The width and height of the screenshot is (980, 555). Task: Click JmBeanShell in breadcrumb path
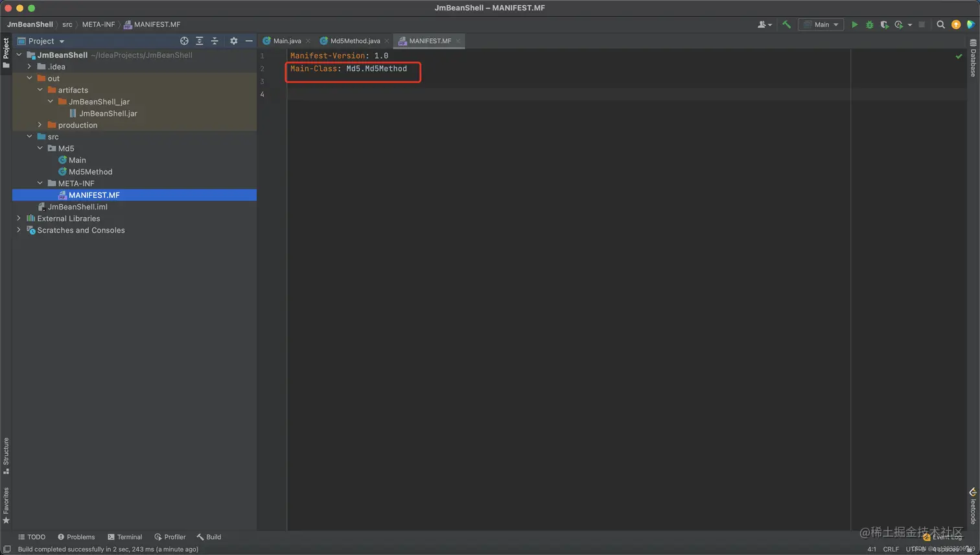30,25
